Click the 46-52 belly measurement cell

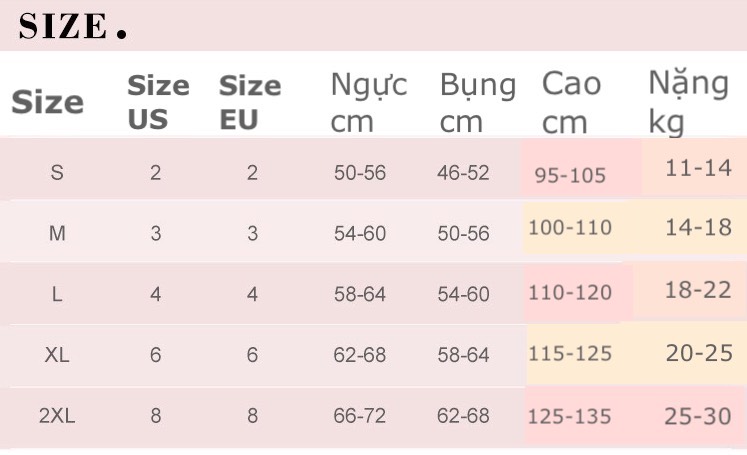pyautogui.click(x=463, y=173)
